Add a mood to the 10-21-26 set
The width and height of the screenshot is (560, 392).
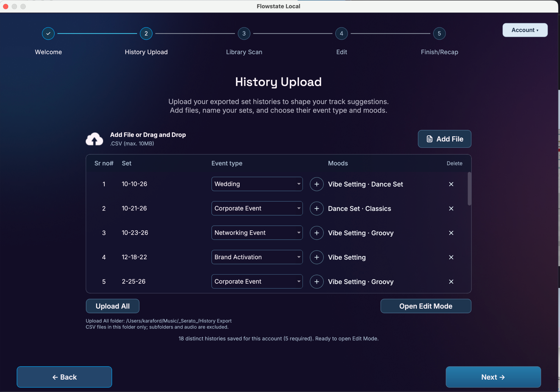point(317,208)
